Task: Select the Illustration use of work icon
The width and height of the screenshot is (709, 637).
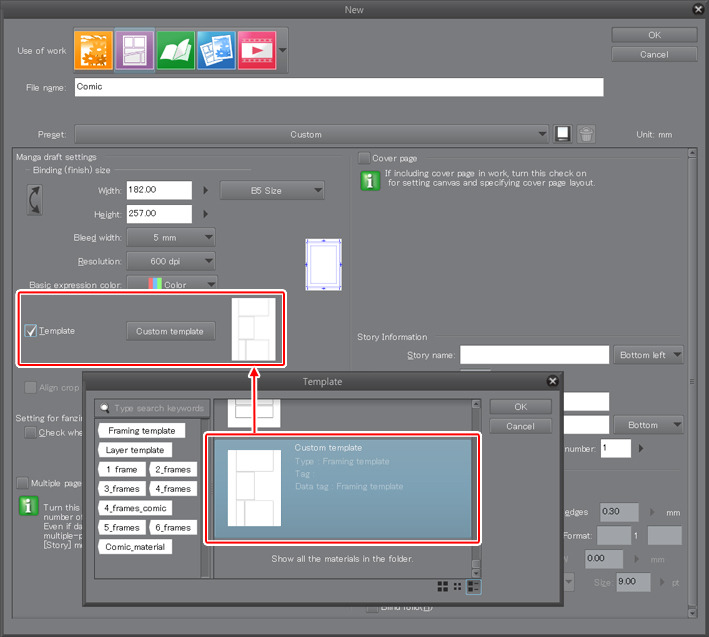Action: [93, 51]
